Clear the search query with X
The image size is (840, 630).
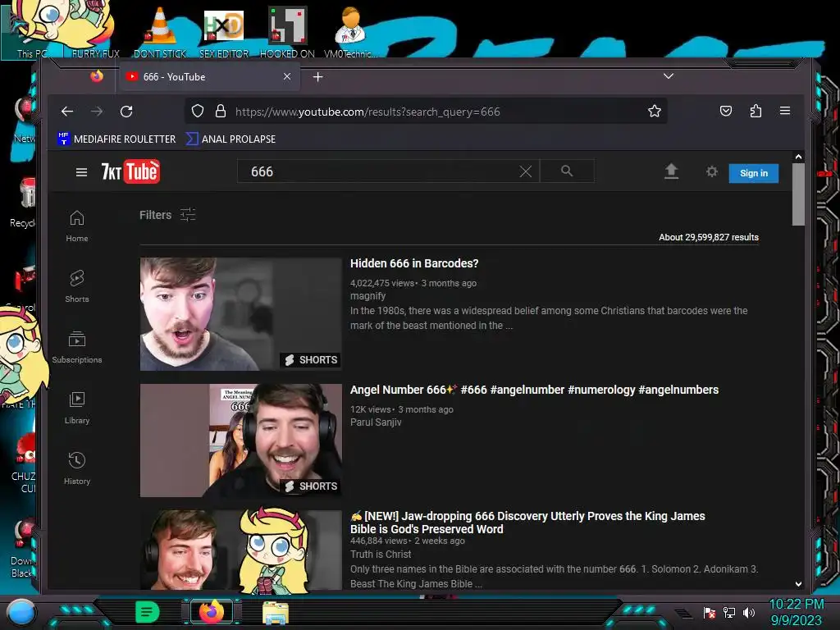[x=526, y=171]
